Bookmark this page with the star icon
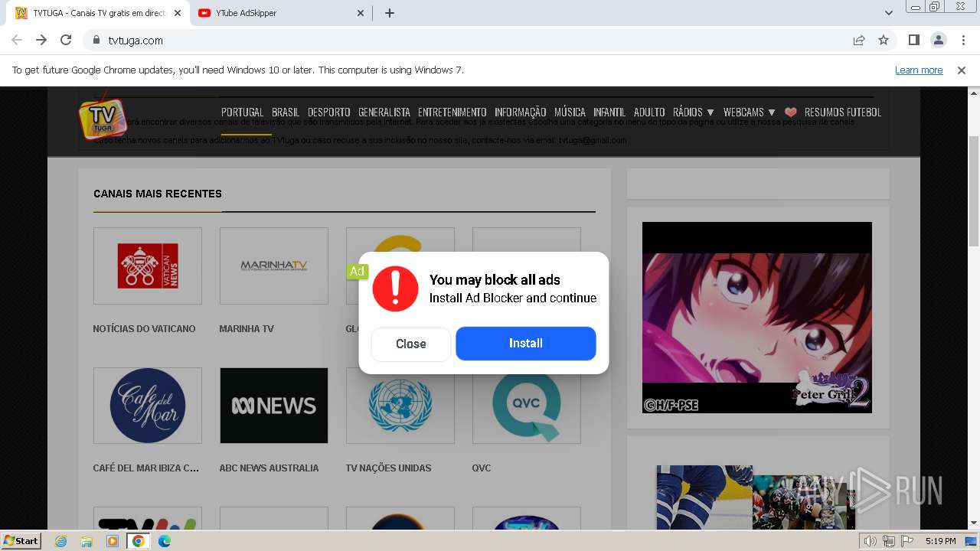This screenshot has width=980, height=551. [x=884, y=40]
